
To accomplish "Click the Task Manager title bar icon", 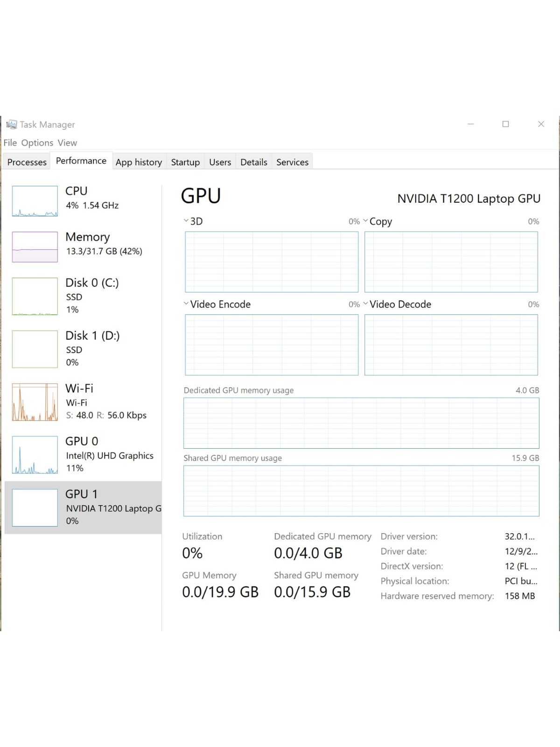I will (11, 124).
